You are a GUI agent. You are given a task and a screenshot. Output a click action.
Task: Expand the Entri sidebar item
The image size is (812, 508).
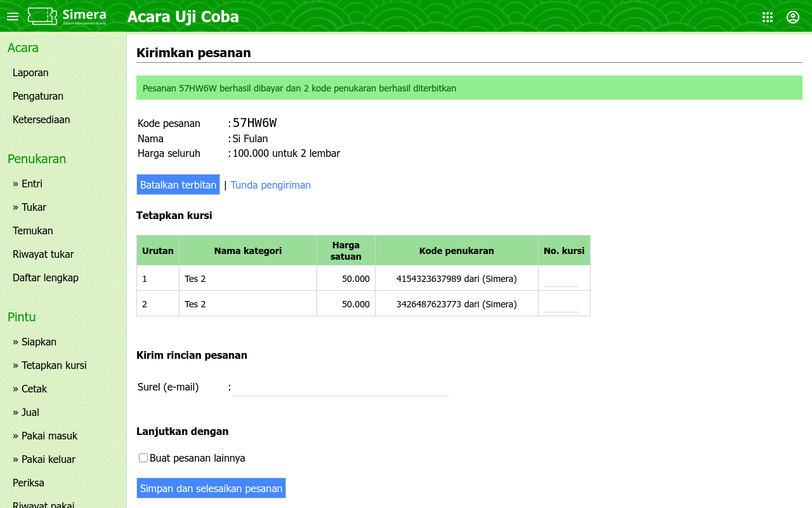(x=27, y=184)
